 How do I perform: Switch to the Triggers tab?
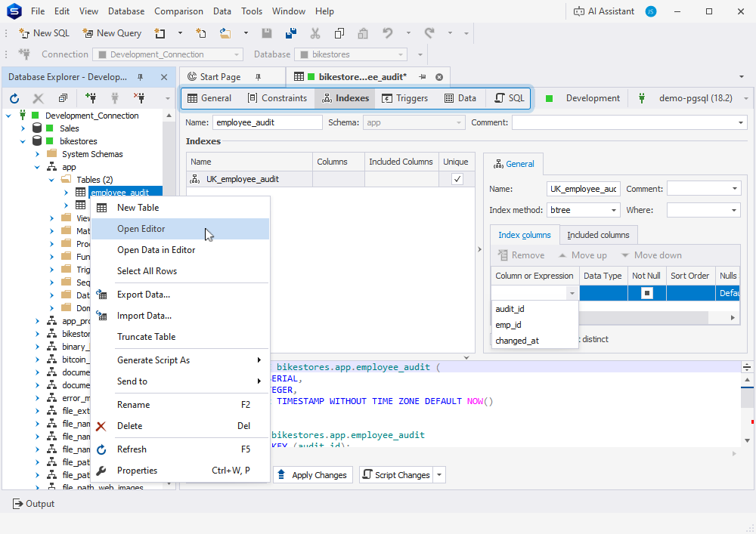tap(405, 98)
